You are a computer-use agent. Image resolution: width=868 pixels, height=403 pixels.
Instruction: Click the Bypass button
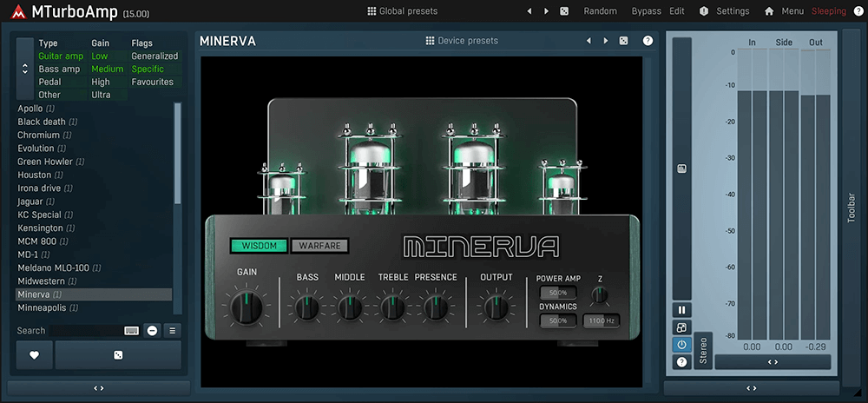pos(646,11)
